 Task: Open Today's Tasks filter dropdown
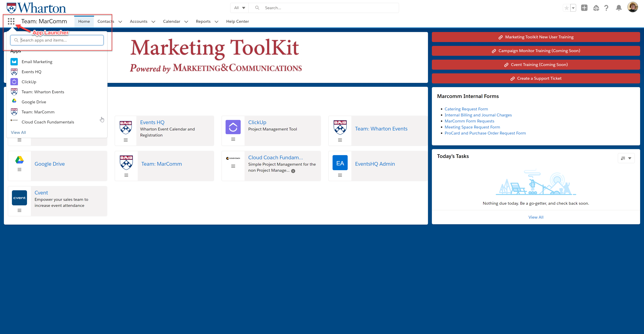(x=626, y=158)
